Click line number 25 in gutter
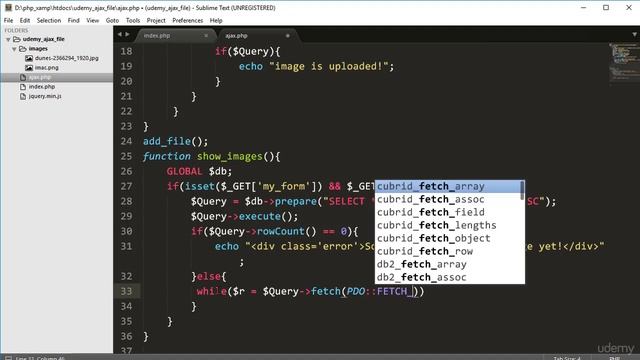Viewport: 640px width, 360px height. (x=127, y=156)
